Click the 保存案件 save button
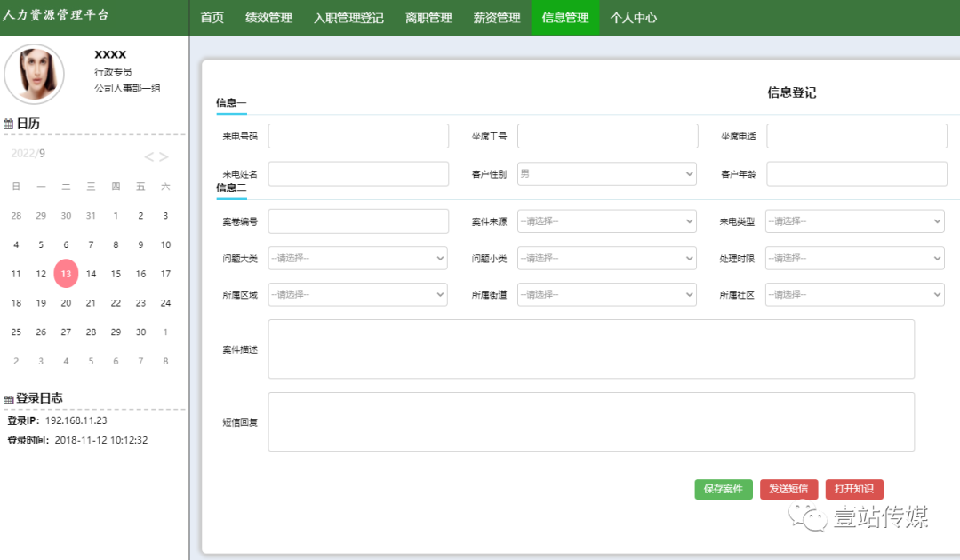Screen dimensions: 960x560 click(723, 489)
